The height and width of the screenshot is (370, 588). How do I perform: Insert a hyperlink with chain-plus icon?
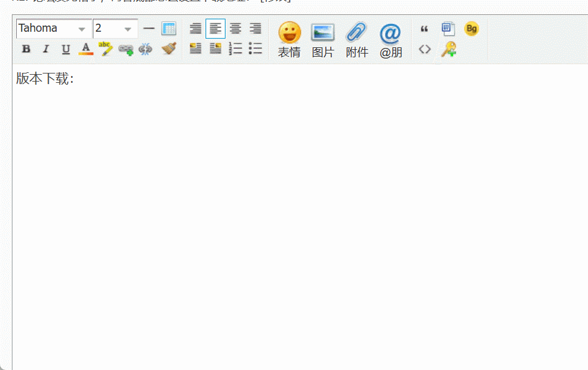126,49
